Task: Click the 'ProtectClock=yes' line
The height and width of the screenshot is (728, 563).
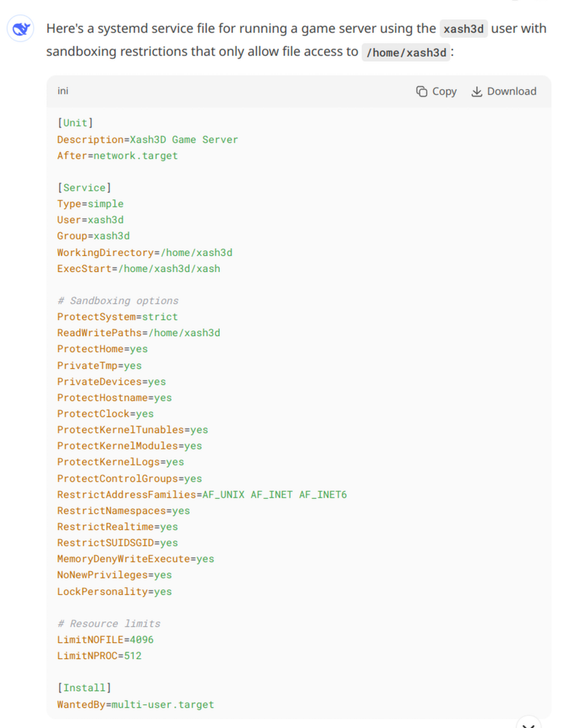Action: (105, 414)
